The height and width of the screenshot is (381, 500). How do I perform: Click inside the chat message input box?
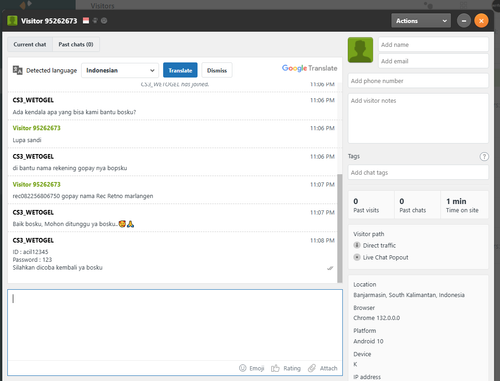[x=175, y=325]
